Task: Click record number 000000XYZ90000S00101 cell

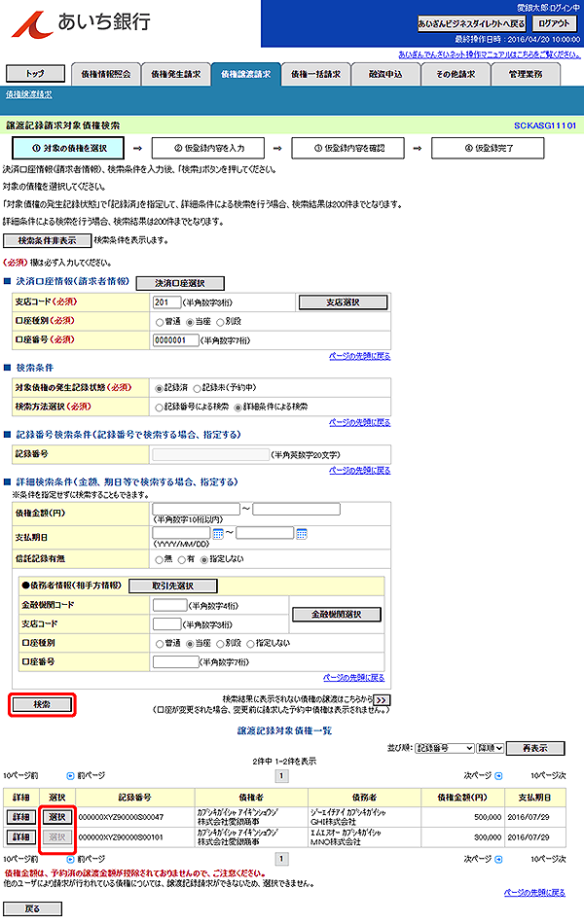Action: pos(135,837)
